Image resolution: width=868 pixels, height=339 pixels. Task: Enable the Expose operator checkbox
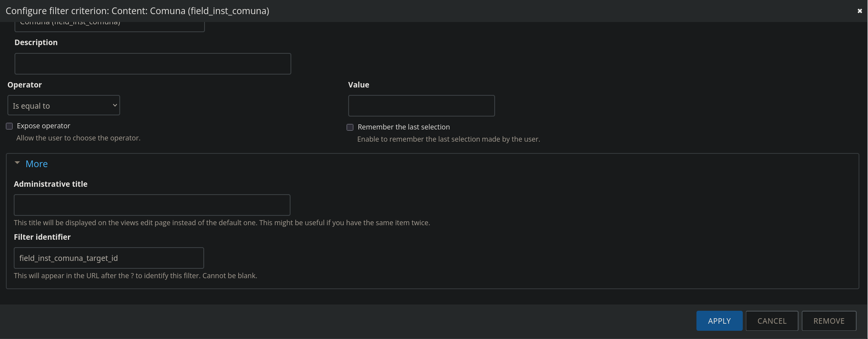click(x=9, y=126)
